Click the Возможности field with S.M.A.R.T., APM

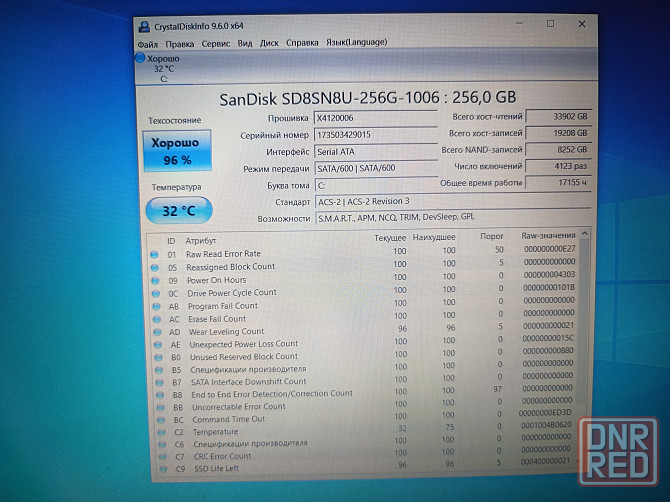tap(453, 217)
